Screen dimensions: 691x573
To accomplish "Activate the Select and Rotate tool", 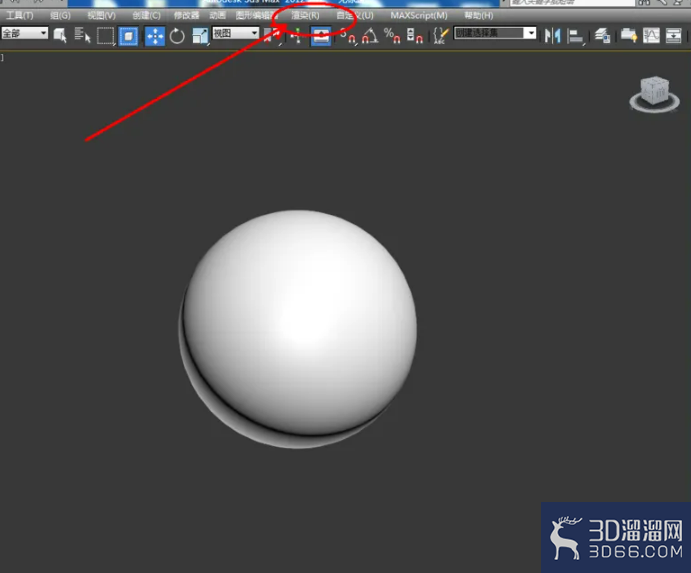I will [x=177, y=36].
